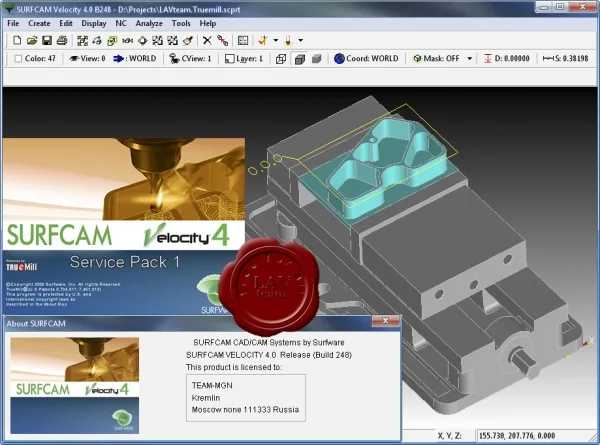Screen dimensions: 600x445
Task: Click the green overlapping windows view icon
Action: pyautogui.click(x=112, y=40)
